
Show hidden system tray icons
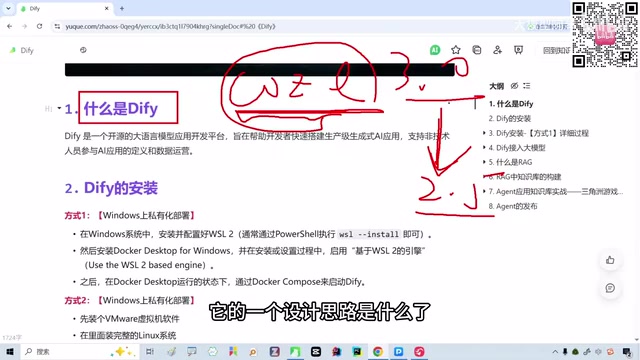click(x=555, y=351)
